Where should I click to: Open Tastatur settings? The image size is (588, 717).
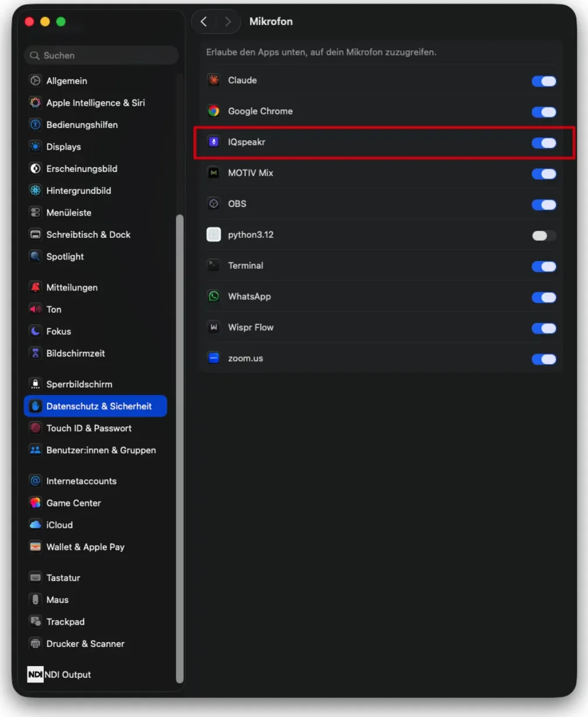[95, 577]
